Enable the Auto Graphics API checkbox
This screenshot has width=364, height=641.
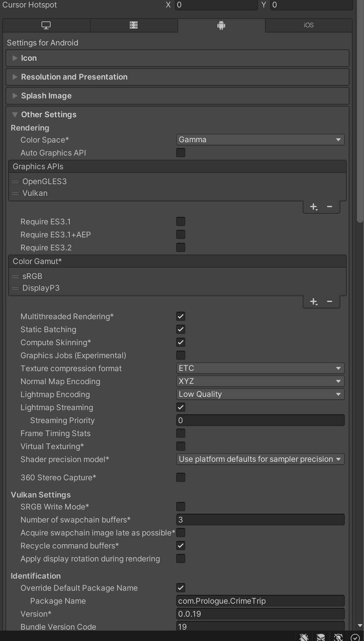(x=181, y=153)
